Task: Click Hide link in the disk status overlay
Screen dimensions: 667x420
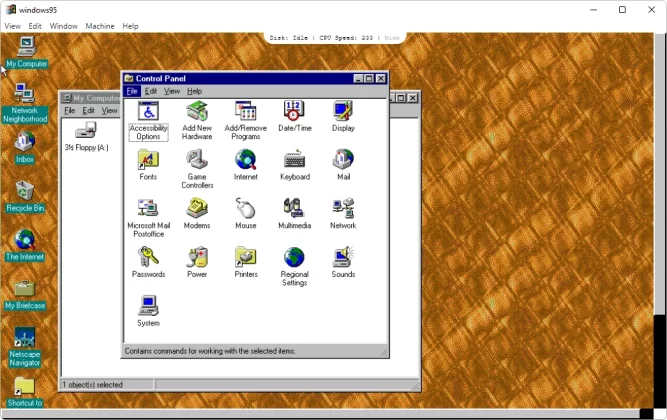Action: (392, 38)
